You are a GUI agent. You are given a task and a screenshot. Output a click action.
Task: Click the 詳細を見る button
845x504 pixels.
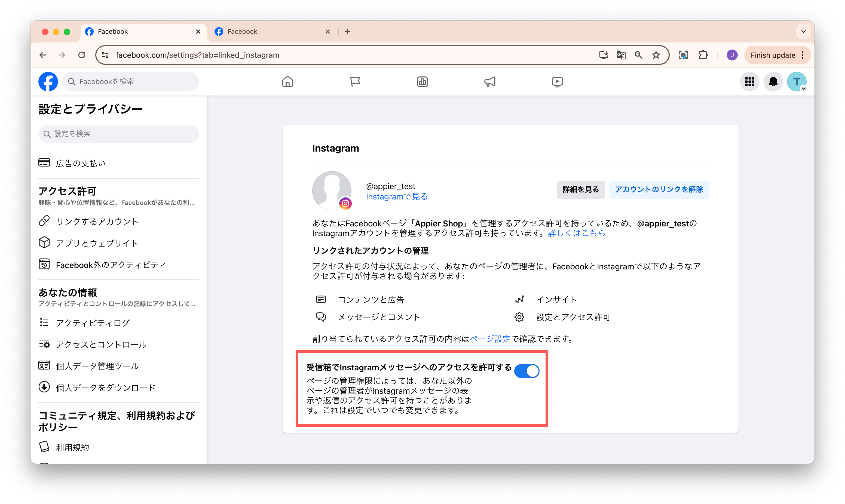(x=580, y=189)
